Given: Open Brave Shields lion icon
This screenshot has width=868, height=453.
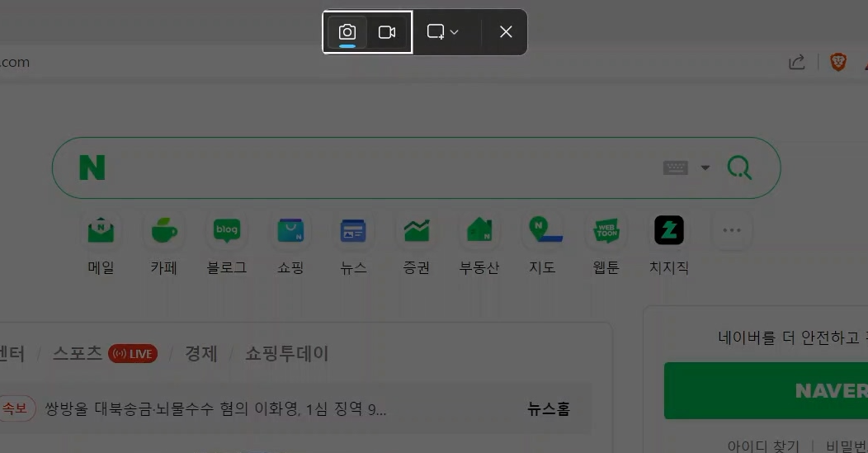Looking at the screenshot, I should click(838, 62).
